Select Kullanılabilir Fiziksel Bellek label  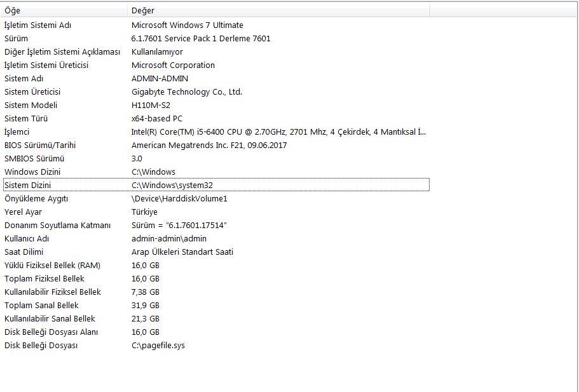point(53,292)
